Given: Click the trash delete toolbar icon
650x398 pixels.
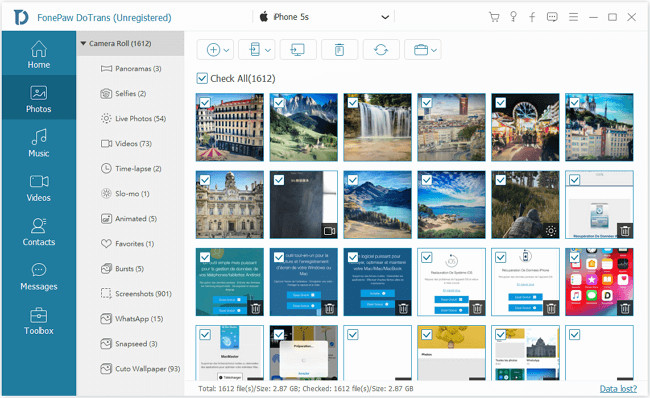Looking at the screenshot, I should (339, 50).
